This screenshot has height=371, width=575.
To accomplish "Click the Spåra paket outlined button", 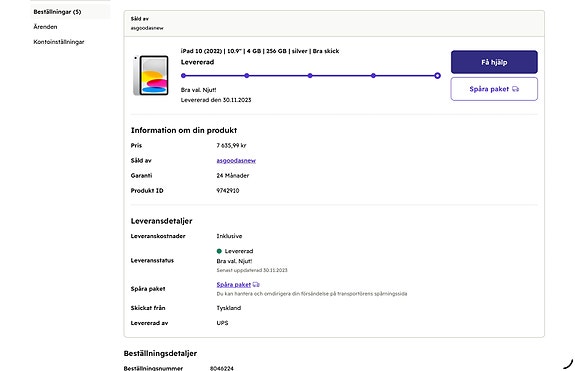I will [494, 89].
